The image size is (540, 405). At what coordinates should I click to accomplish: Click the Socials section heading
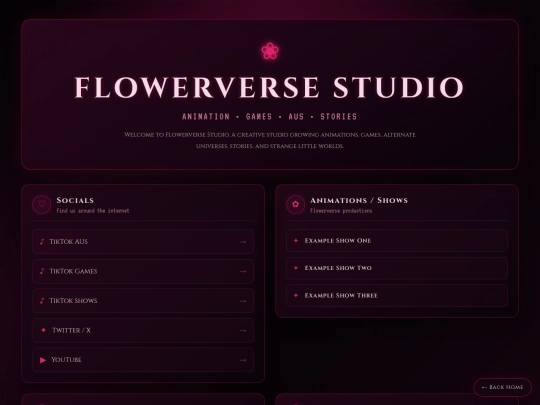tap(75, 200)
